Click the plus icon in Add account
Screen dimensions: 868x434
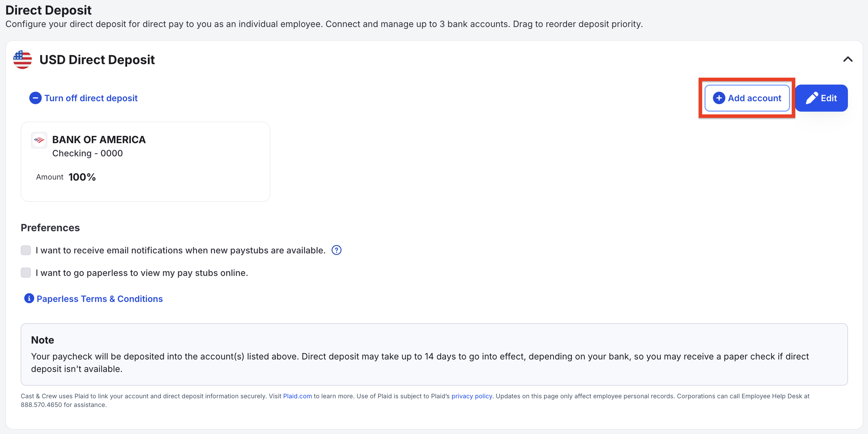(x=719, y=98)
